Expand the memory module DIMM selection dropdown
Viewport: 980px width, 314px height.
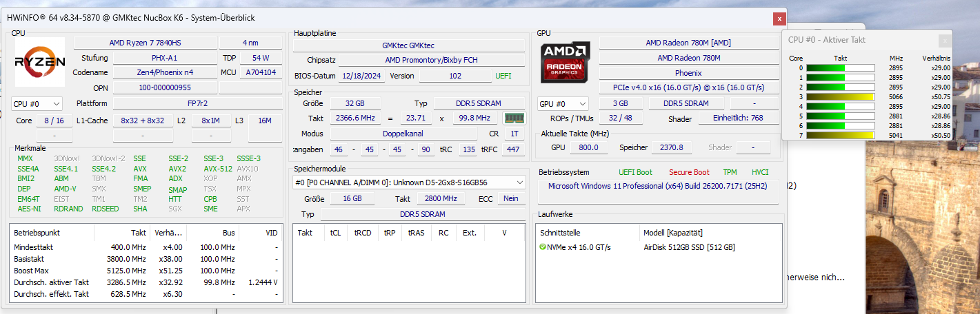click(409, 182)
